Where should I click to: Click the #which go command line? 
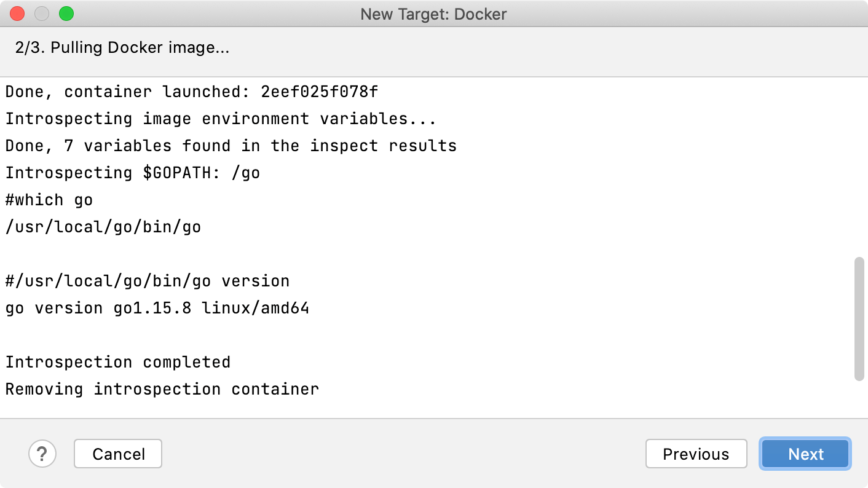coord(49,199)
